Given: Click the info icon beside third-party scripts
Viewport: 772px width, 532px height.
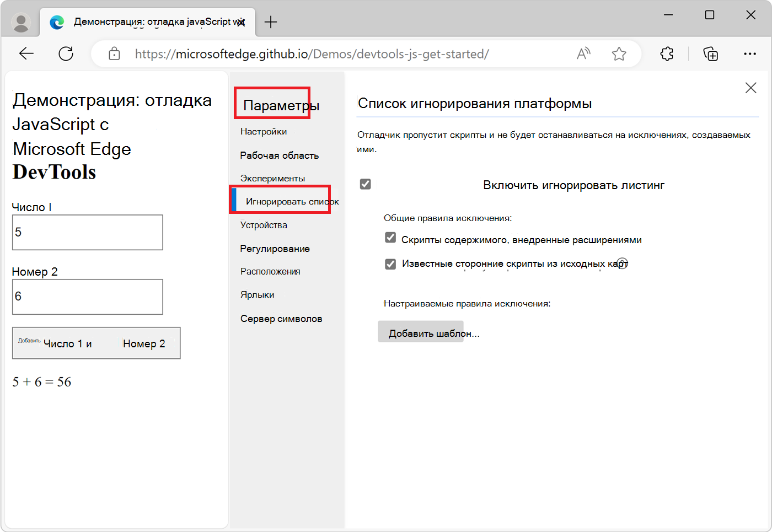Looking at the screenshot, I should [x=622, y=263].
